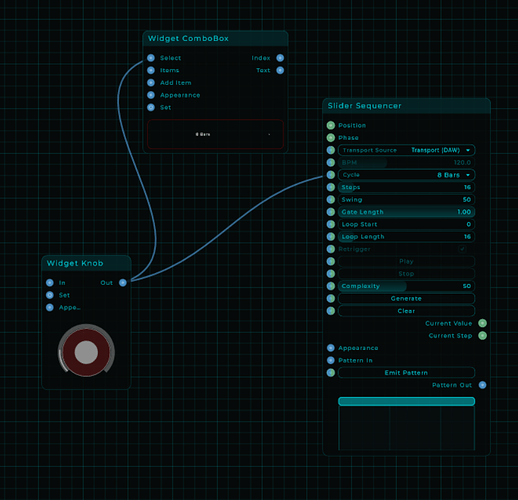Click the BPM 120.0 field
The image size is (518, 500).
click(406, 162)
